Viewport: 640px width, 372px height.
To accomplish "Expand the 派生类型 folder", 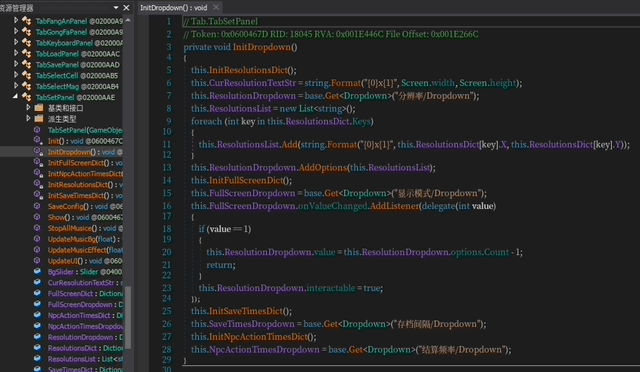I will pos(28,118).
